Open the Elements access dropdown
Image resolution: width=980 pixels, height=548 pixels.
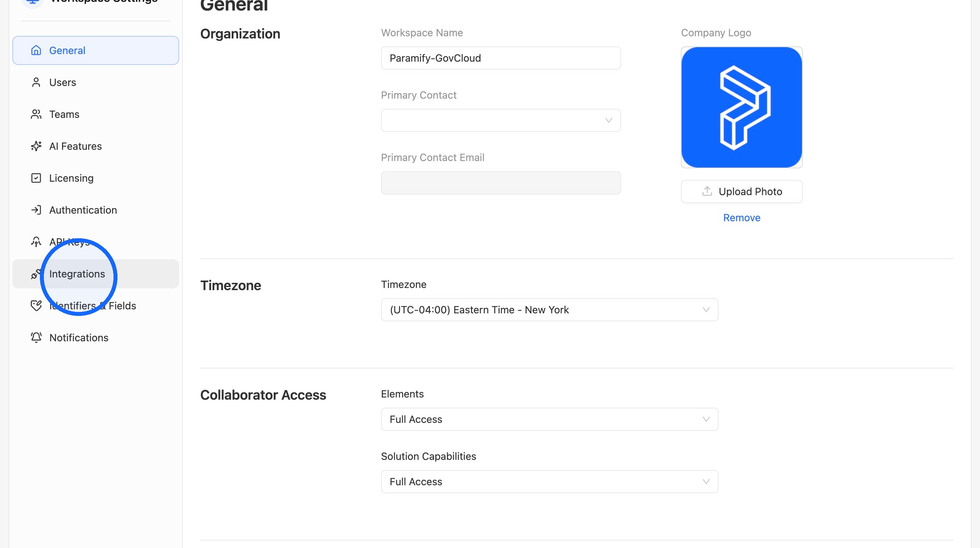click(x=549, y=419)
